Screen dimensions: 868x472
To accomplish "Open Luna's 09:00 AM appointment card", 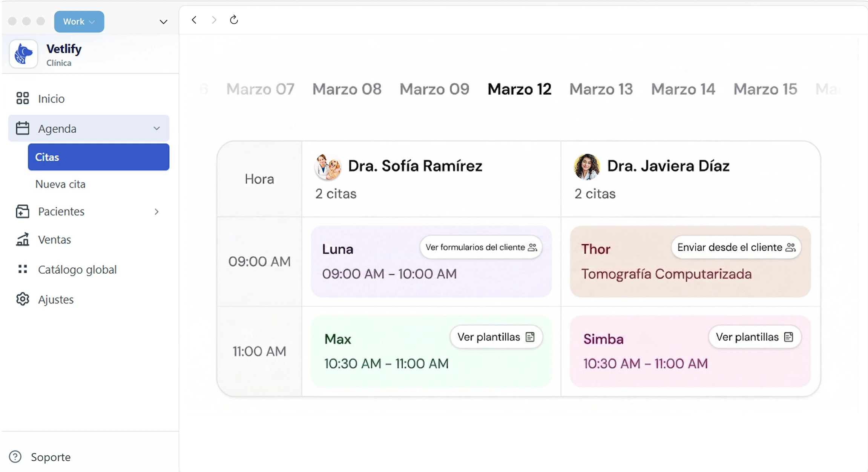I will [x=431, y=261].
